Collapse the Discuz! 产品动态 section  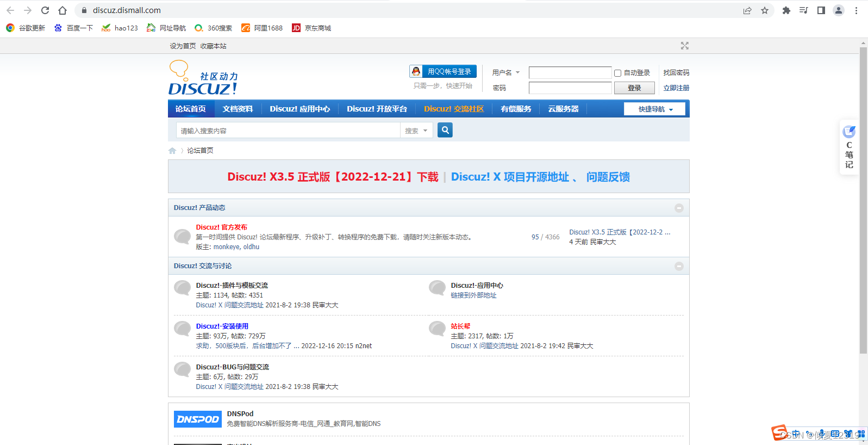pos(679,208)
